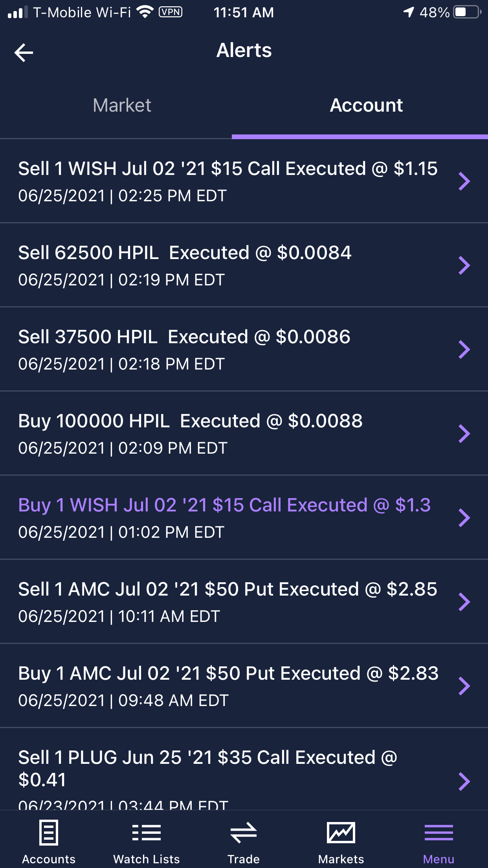Screen dimensions: 488x868
Task: Open the Watch Lists icon
Action: pos(147,832)
